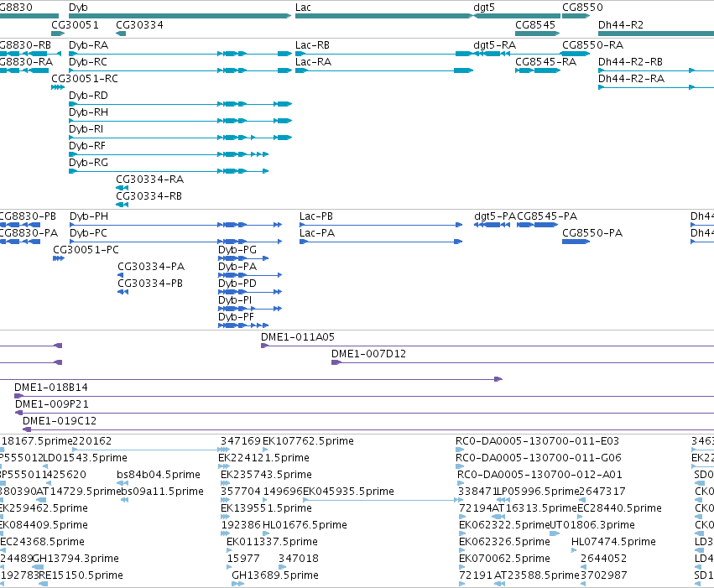Image resolution: width=714 pixels, height=588 pixels.
Task: Select the CG8550-RA transcript label
Action: click(x=593, y=45)
